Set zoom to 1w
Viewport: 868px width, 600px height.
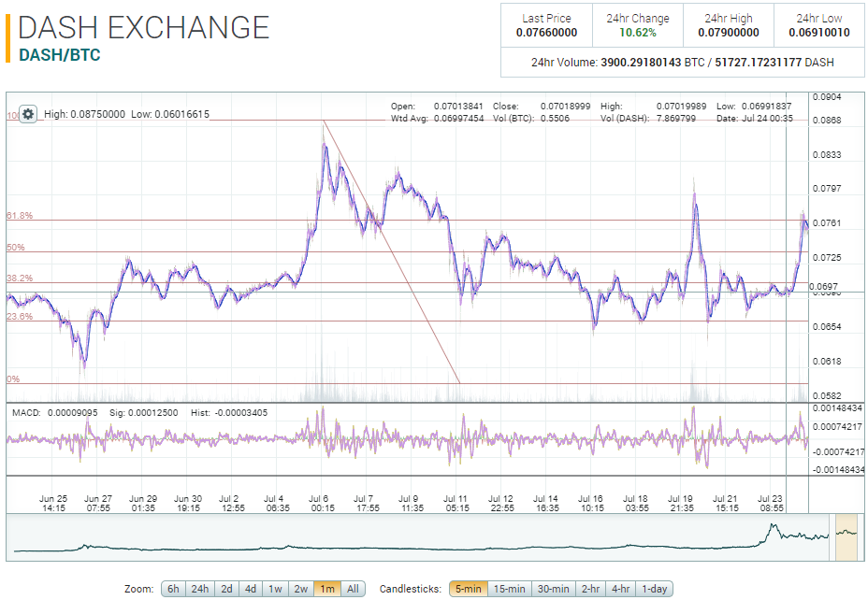[275, 589]
